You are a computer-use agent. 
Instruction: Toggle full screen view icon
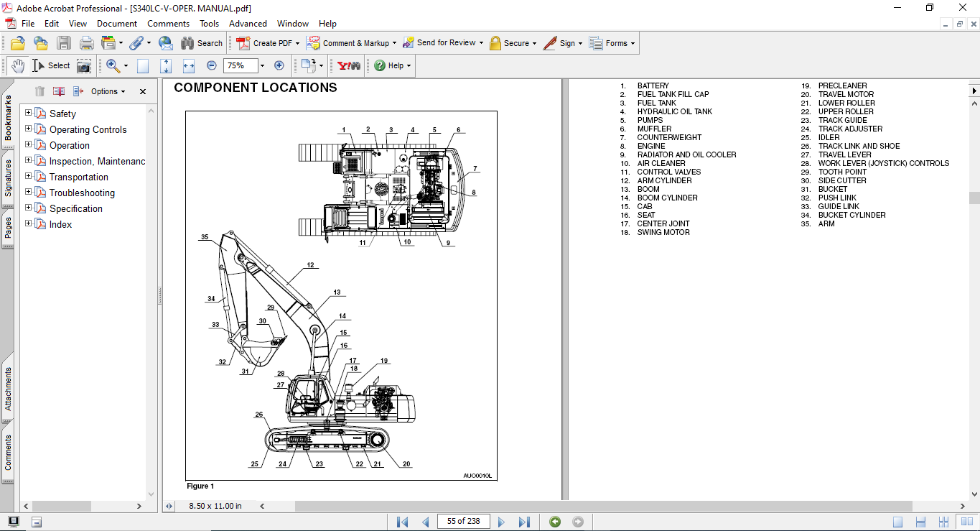coord(14,522)
